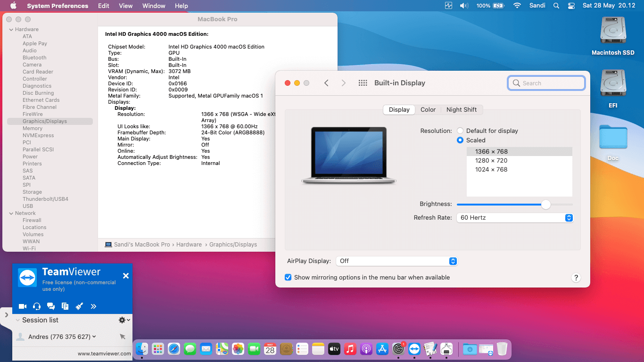The image size is (644, 362).
Task: Uncheck Show mirroring options in menu bar
Action: (x=288, y=278)
